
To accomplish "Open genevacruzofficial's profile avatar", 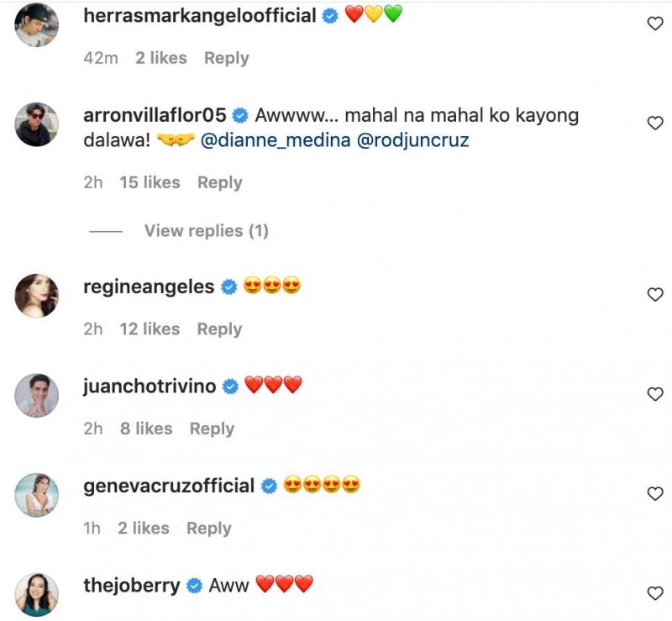I will [37, 494].
